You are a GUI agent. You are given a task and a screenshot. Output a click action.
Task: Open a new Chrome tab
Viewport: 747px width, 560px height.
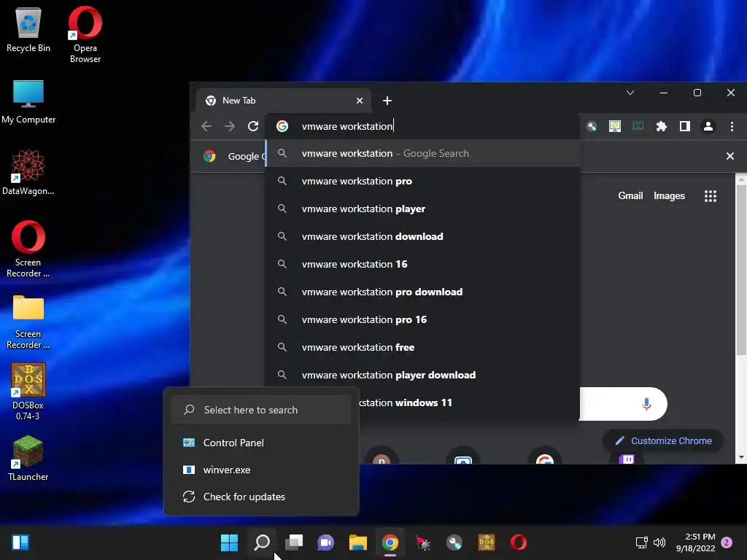387,101
